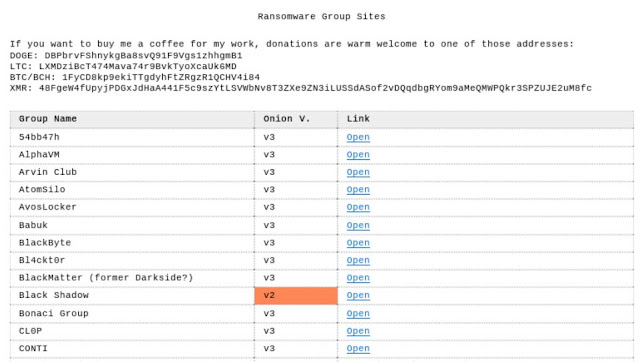Viewport: 639px width, 362px height.
Task: Click the orange v2 cell for Black Shadow
Action: pos(296,296)
